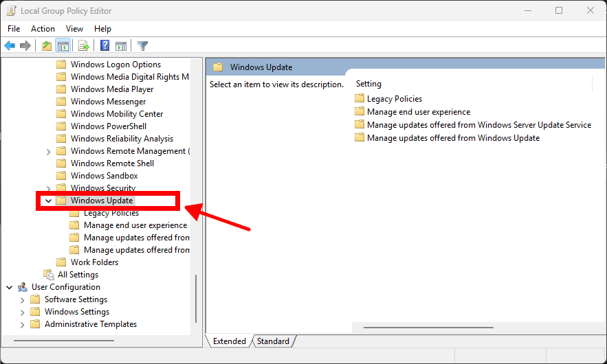Open the View menu
Screen dimensions: 607x364
click(x=74, y=29)
